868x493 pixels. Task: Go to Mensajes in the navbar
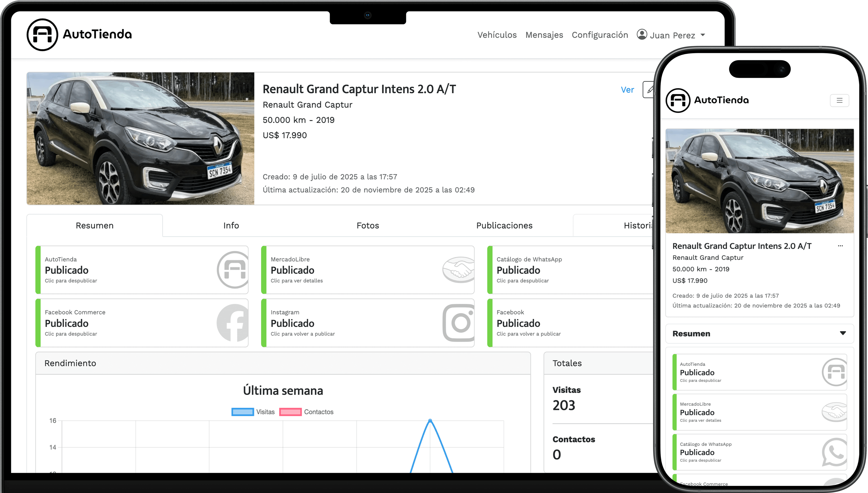(x=544, y=35)
